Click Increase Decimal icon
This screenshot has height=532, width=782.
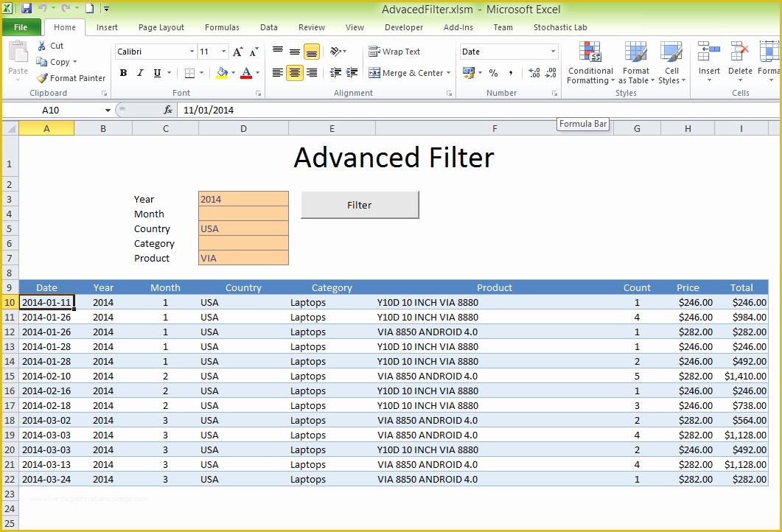(x=534, y=73)
